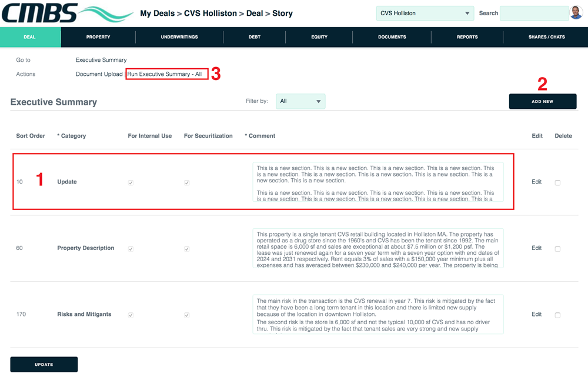Check Delete box for Property Description row
588x380 pixels.
pos(557,249)
